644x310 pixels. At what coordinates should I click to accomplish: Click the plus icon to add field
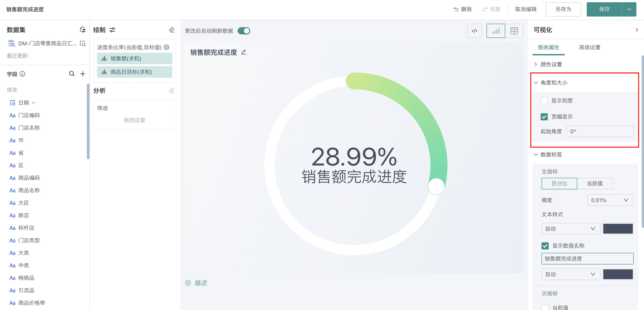click(83, 74)
